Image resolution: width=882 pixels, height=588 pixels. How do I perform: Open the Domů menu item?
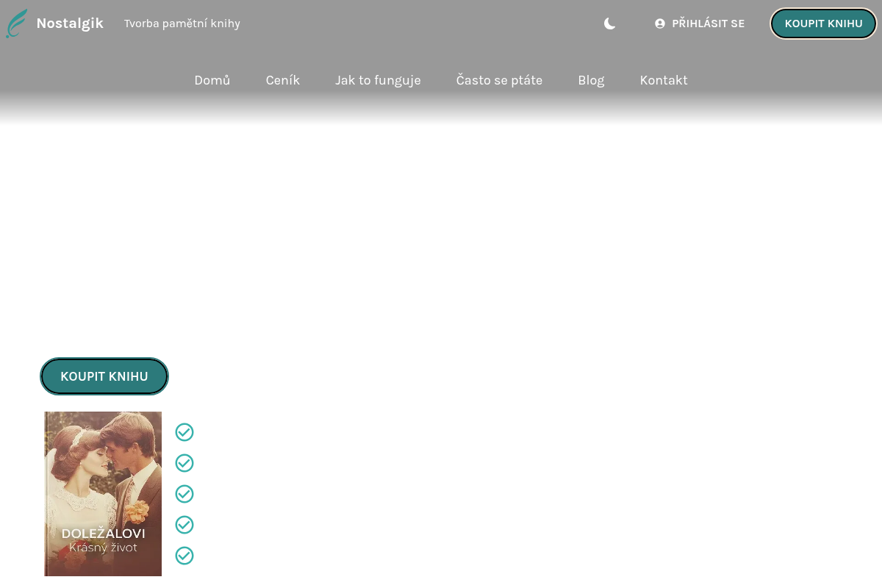point(212,80)
